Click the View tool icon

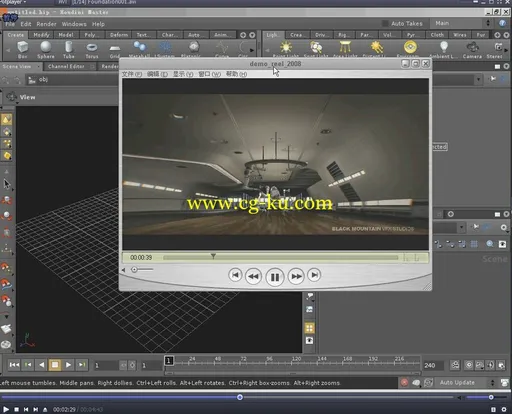[x=12, y=97]
